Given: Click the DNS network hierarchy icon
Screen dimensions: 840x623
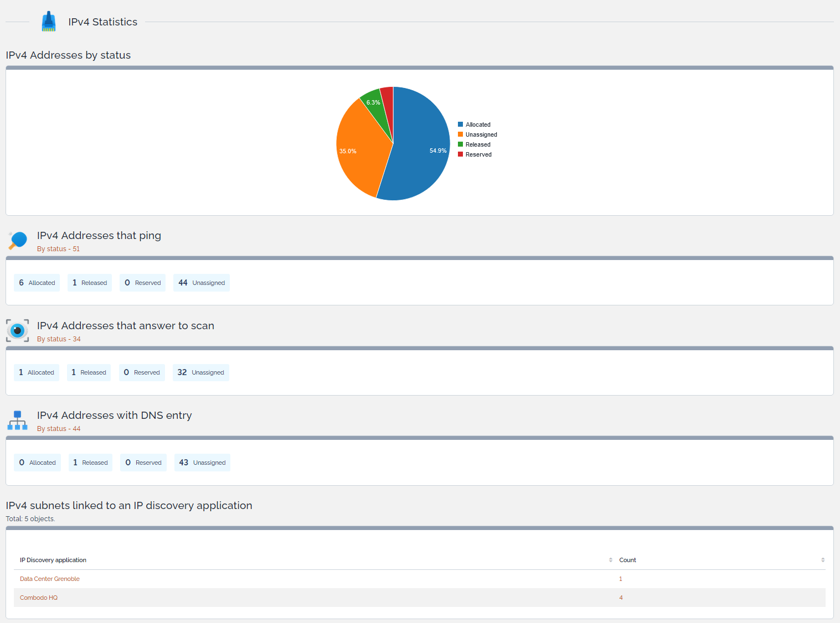Looking at the screenshot, I should pos(18,420).
